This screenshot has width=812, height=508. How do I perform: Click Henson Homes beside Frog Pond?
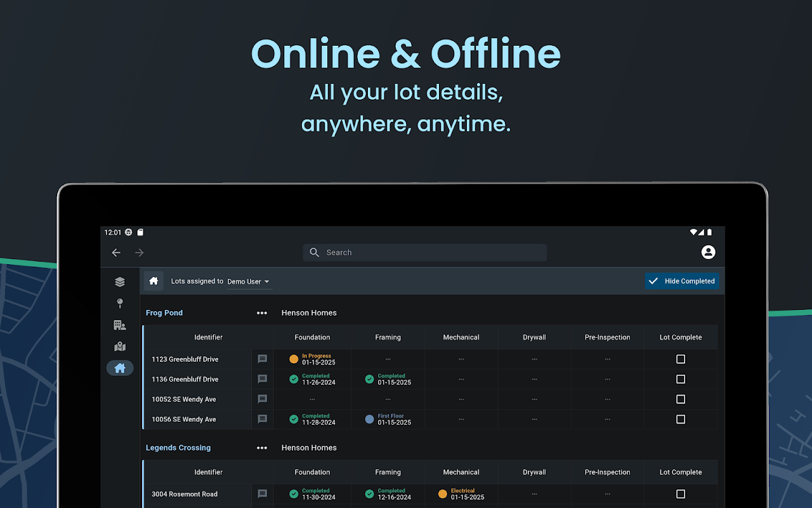309,313
